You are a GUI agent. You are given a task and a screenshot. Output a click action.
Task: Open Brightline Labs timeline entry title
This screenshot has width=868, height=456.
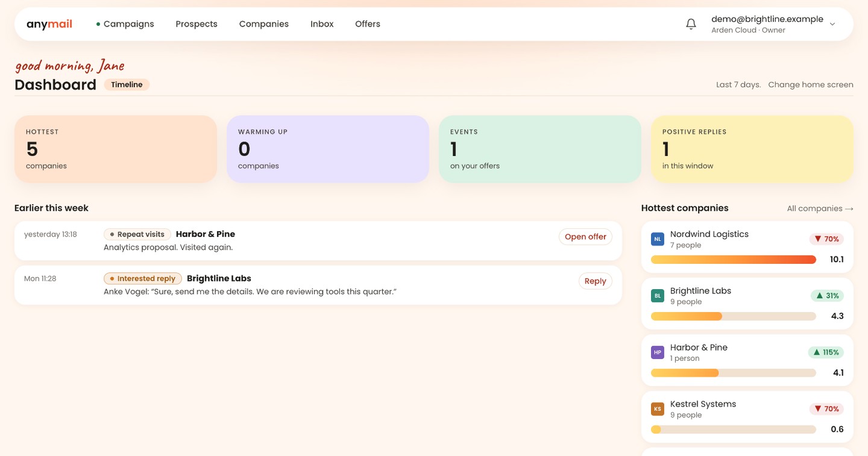click(x=219, y=279)
